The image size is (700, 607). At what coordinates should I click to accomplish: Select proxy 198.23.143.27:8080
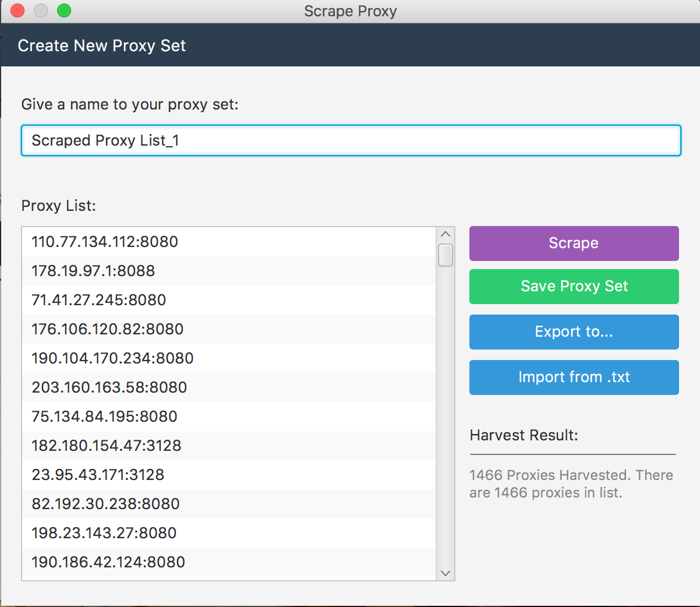[104, 533]
